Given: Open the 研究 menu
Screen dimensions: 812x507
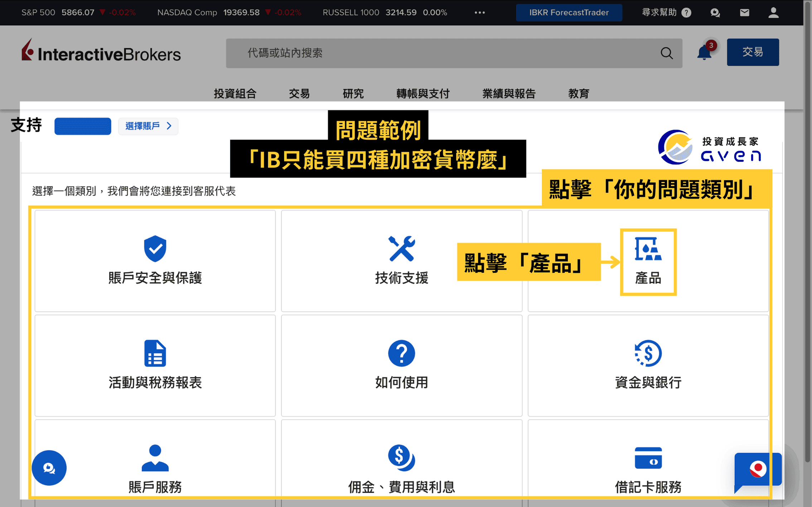Looking at the screenshot, I should (x=353, y=93).
